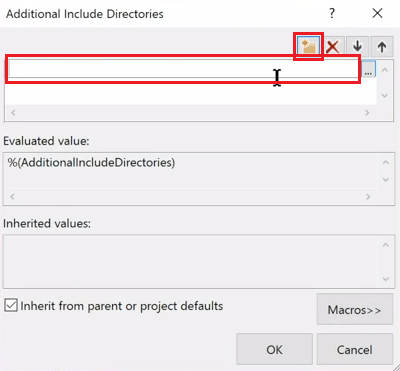Image resolution: width=400 pixels, height=371 pixels.
Task: Select the %(AdditionalIncludeDirectories) evaluated text
Action: 91,162
